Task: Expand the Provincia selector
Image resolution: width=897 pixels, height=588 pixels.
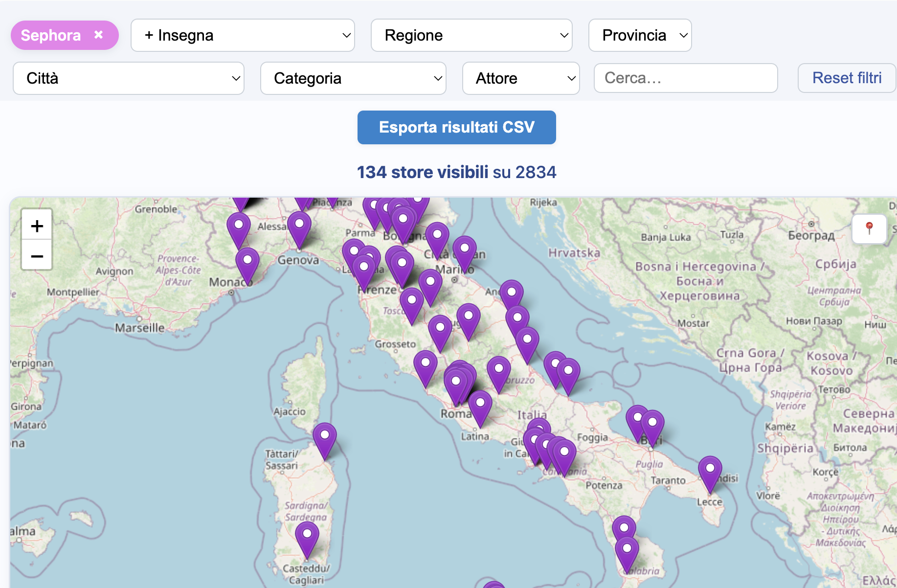Action: [639, 35]
